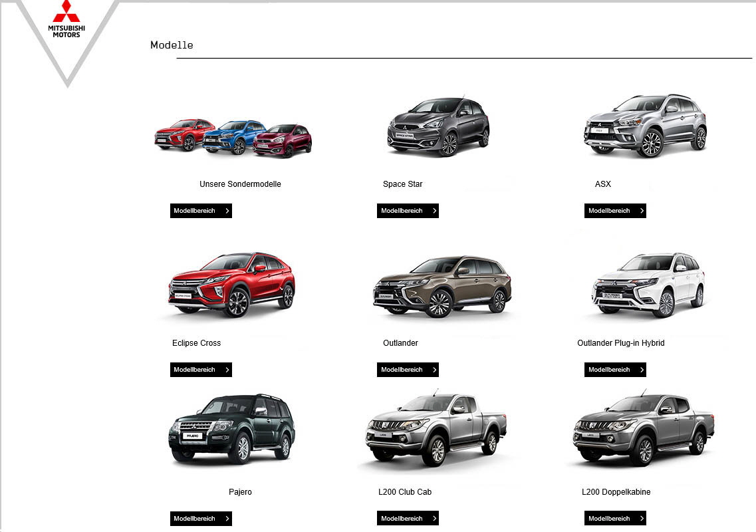756x532 pixels.
Task: Select the Outlander Plug-in Hybrid label
Action: coord(621,343)
